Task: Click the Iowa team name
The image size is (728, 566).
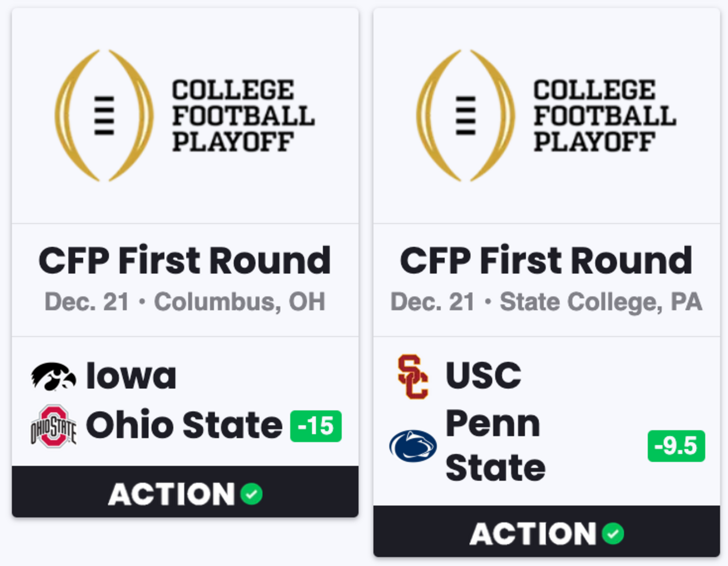Action: [131, 376]
